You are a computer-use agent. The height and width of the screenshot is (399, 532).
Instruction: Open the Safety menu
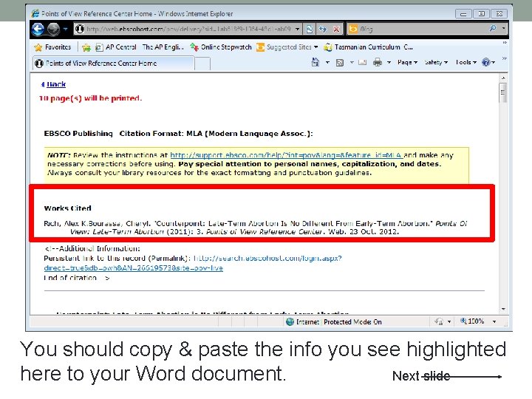[437, 62]
